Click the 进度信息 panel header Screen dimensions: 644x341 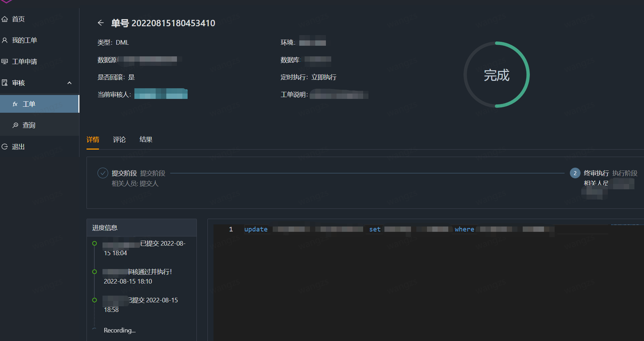(x=141, y=228)
